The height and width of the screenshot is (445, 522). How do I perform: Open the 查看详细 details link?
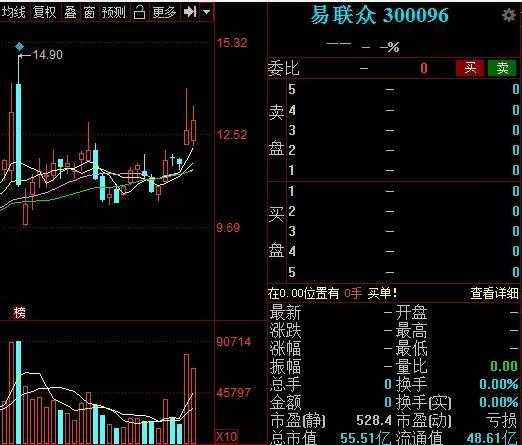(494, 293)
